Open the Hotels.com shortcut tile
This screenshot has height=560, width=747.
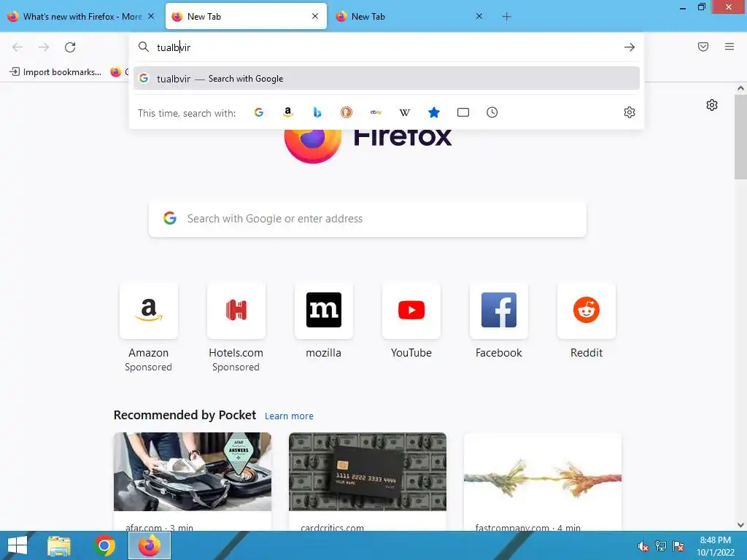click(x=236, y=311)
